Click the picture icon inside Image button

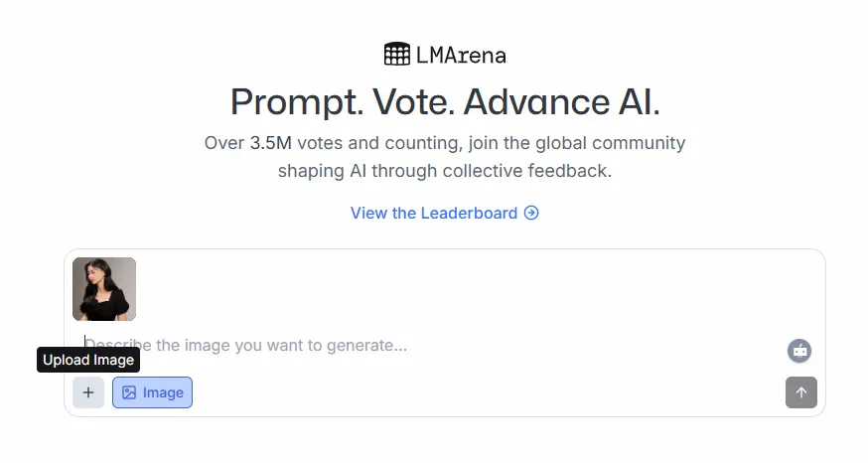[x=129, y=392]
